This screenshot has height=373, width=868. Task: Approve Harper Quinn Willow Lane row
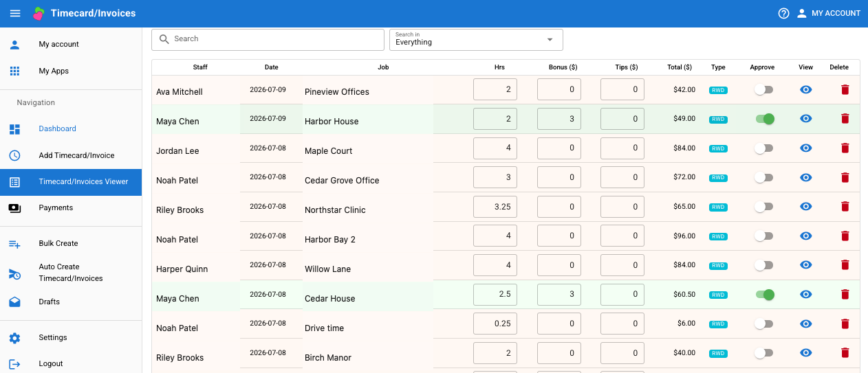763,265
